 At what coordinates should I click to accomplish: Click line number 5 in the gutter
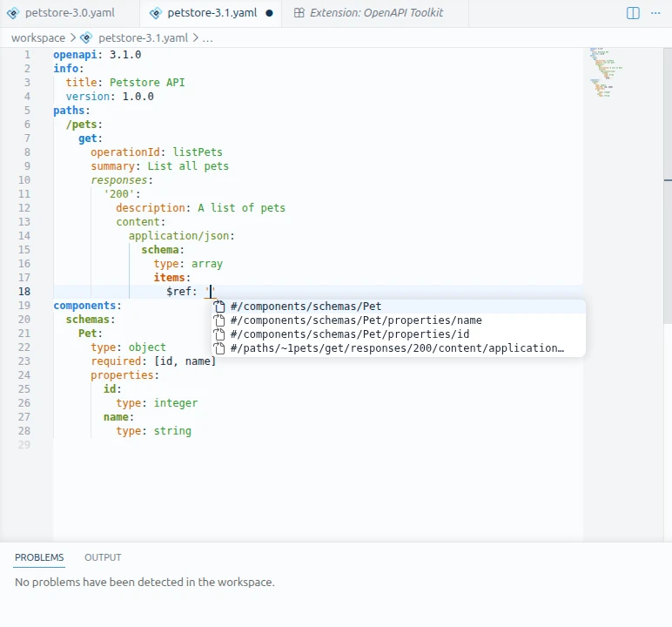tap(27, 111)
